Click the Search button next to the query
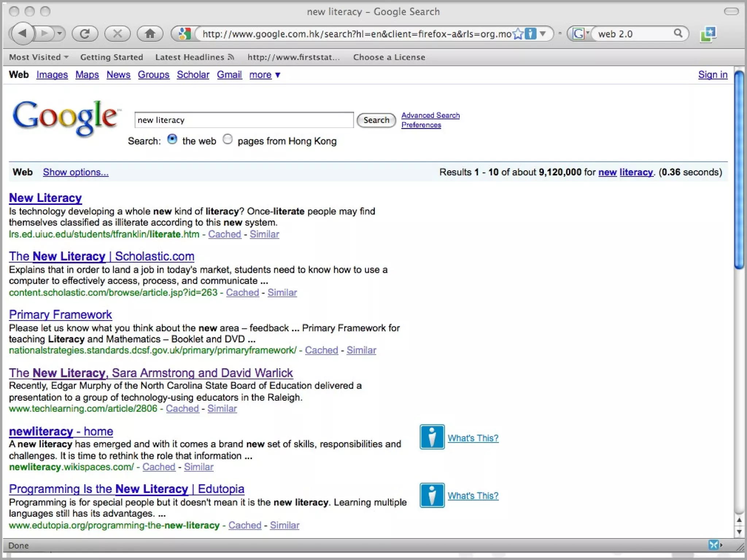 (x=376, y=120)
